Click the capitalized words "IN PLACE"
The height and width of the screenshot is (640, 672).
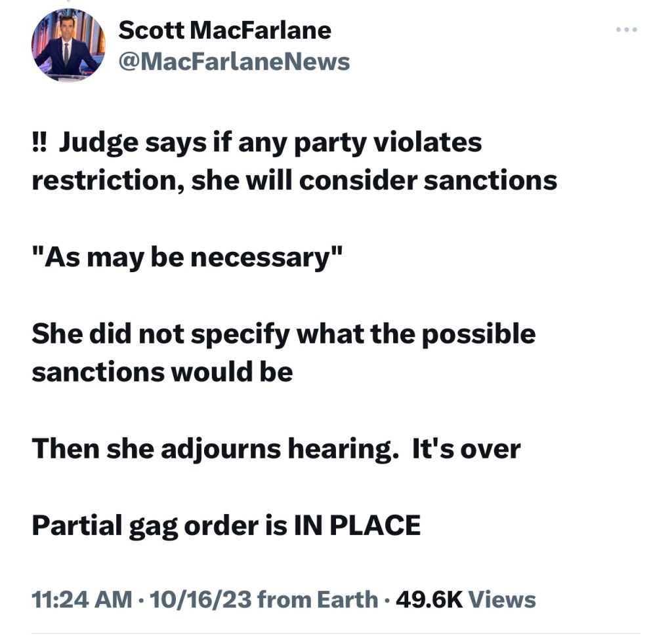(x=356, y=525)
